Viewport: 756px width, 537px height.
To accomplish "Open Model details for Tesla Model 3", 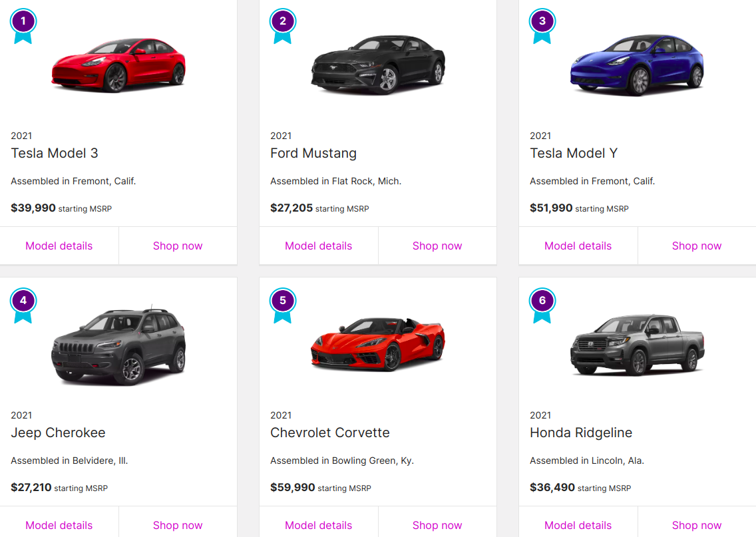I will click(x=59, y=246).
